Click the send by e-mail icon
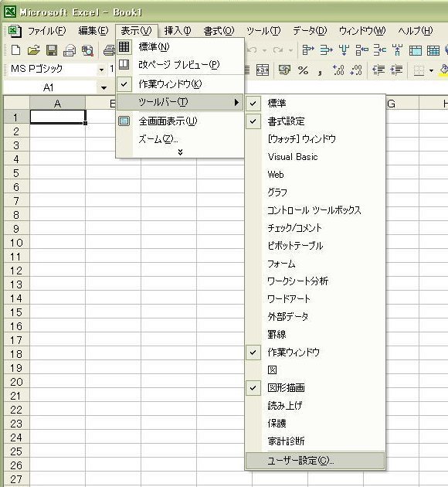Screen dimensions: 448x487 70,50
